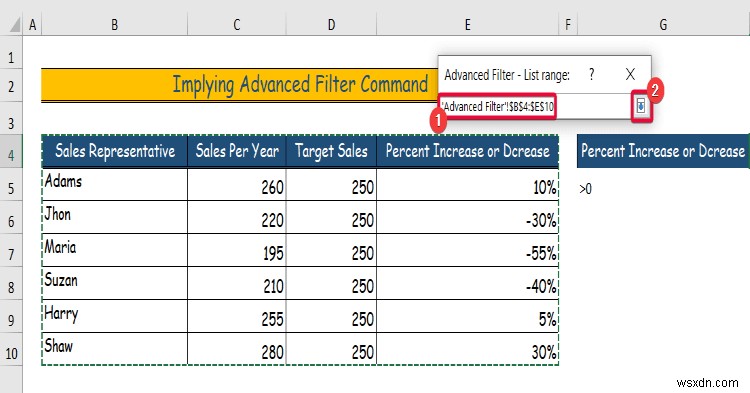Click the 'Sales Representative' header cell
Viewport: 750px width, 393px height.
point(115,151)
